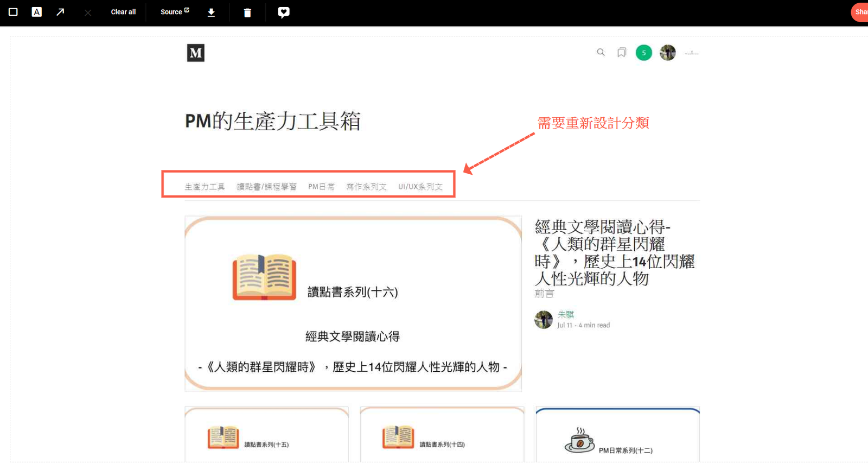
Task: Open the 讀點書系列(十五) article card
Action: [x=266, y=434]
